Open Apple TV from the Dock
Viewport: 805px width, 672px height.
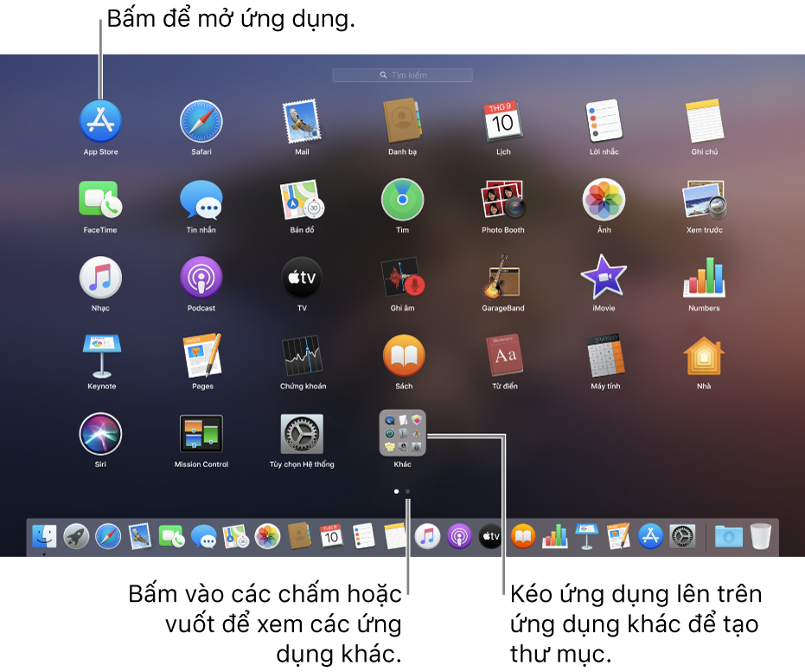pyautogui.click(x=491, y=536)
